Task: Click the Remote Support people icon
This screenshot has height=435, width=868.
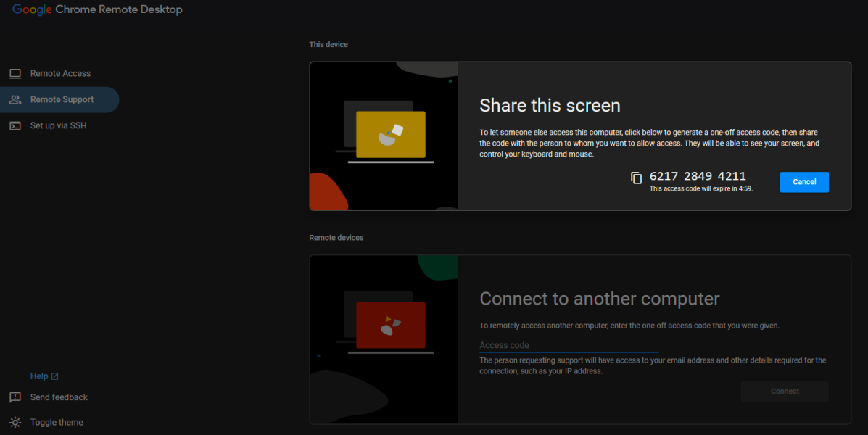Action: 15,99
